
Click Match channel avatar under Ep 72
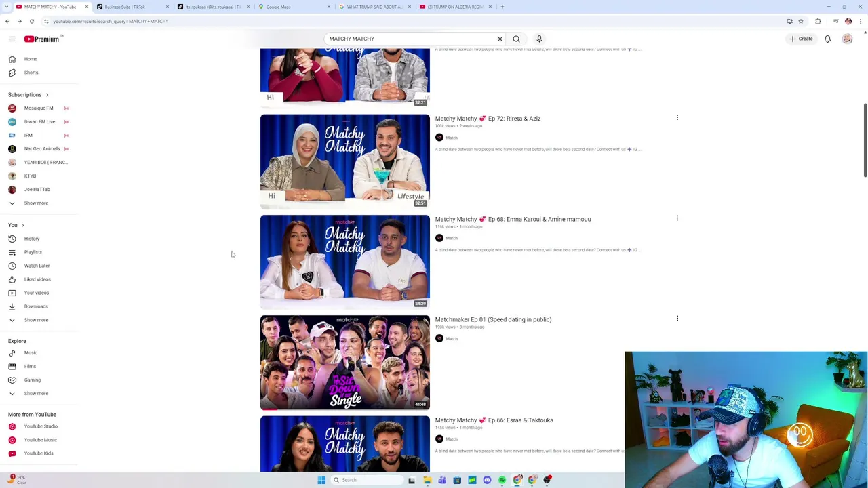[439, 138]
